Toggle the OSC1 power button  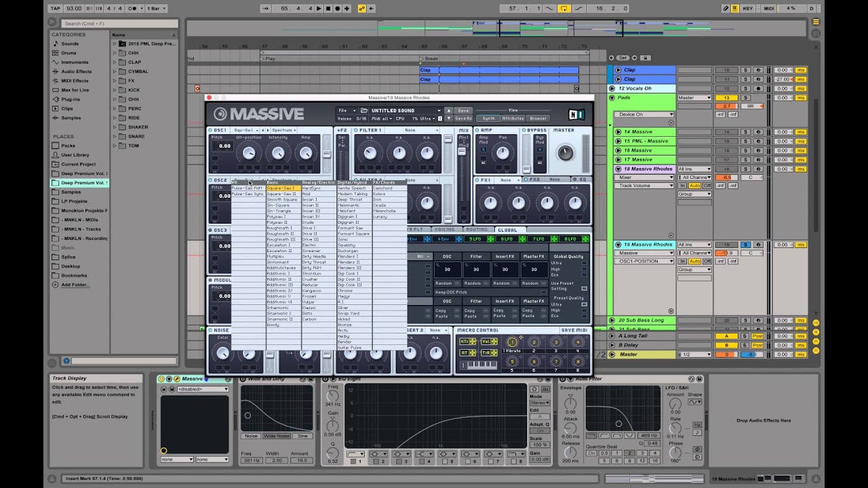click(x=210, y=130)
